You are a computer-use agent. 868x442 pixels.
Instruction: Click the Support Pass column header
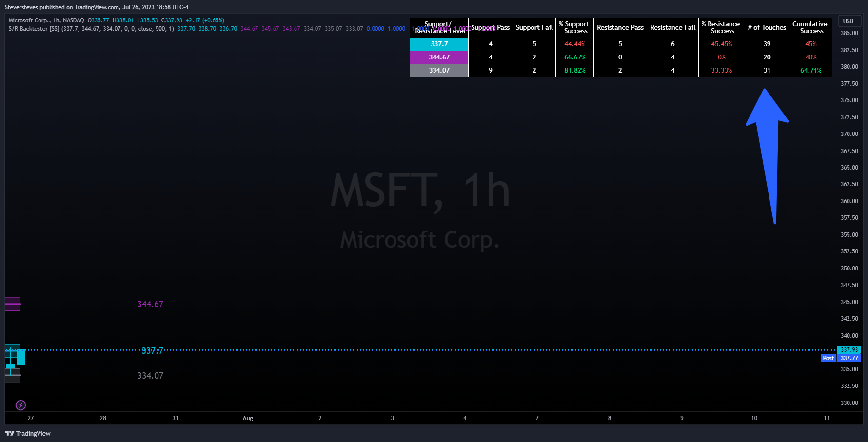click(491, 28)
